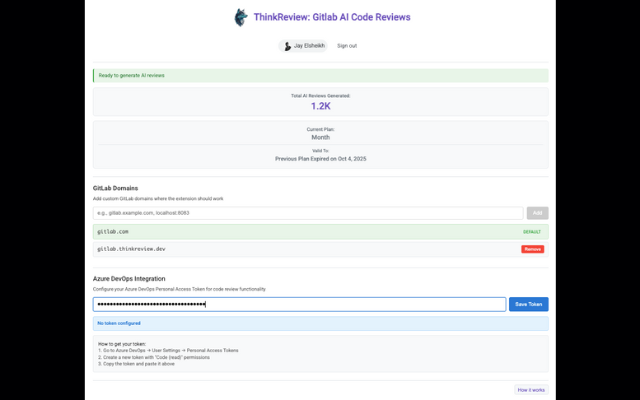Click the Add custom GitLab domains description
640x400 pixels.
tap(158, 199)
